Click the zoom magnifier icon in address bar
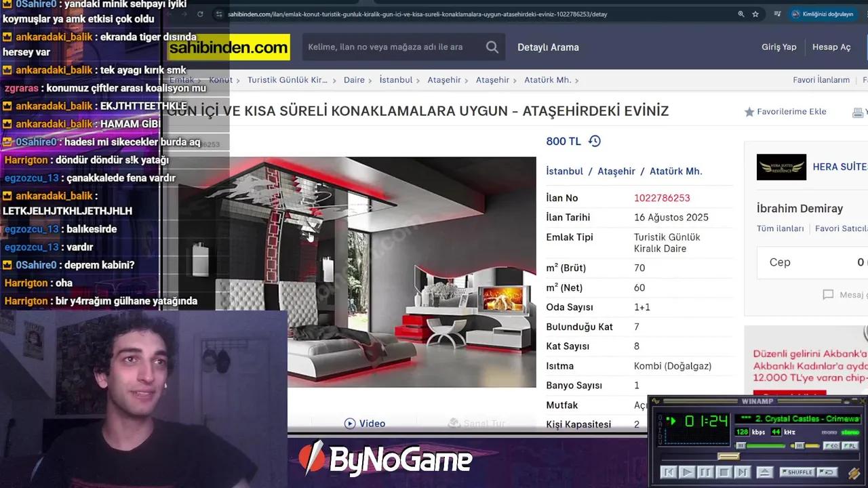 (x=741, y=14)
